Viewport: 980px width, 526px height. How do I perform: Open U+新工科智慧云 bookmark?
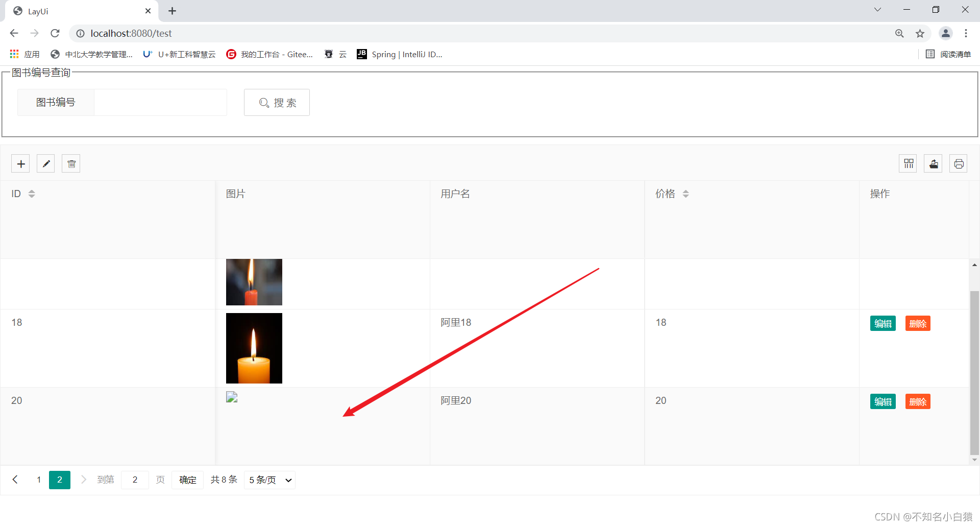(x=179, y=54)
